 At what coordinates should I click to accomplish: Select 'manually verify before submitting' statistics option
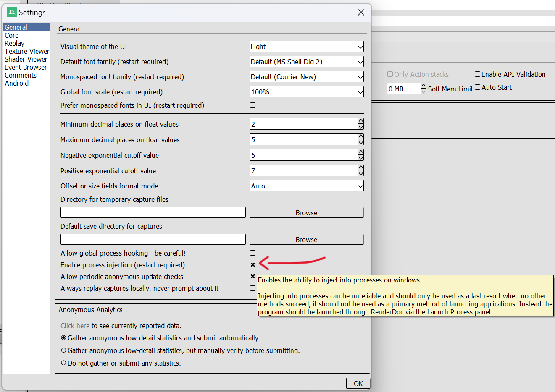63,350
